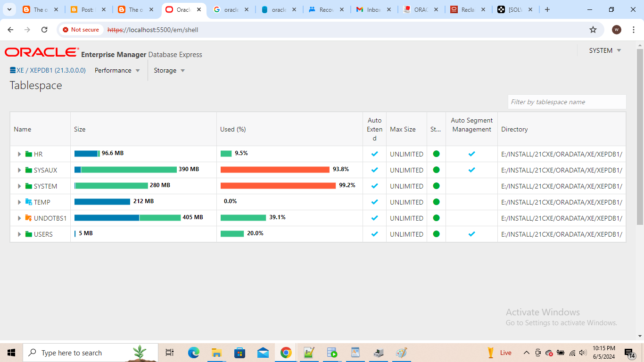Click the SYSAUX green status dot
The image size is (644, 362).
(436, 170)
